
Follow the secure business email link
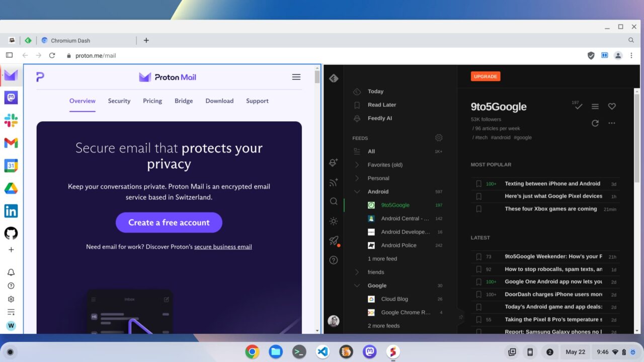(x=223, y=247)
